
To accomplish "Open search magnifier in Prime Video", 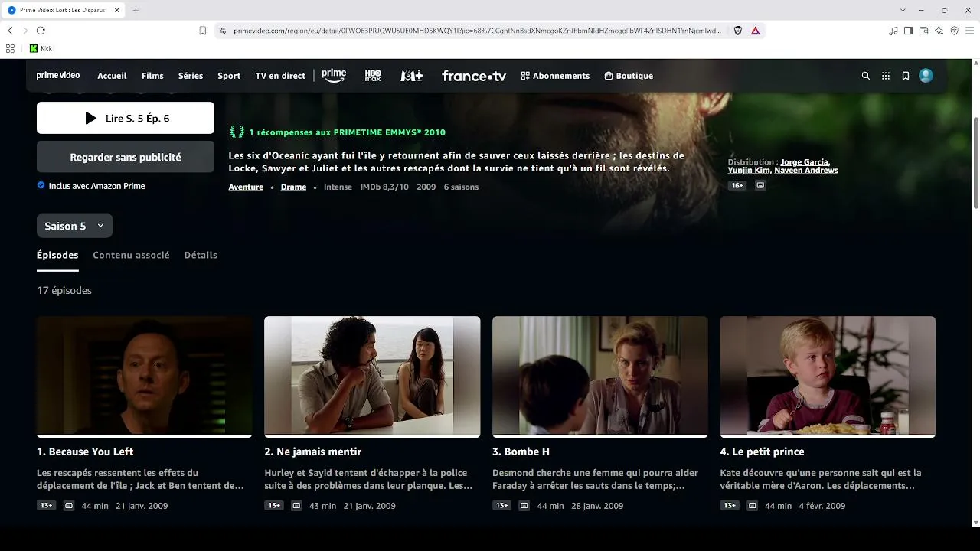I will pos(866,76).
